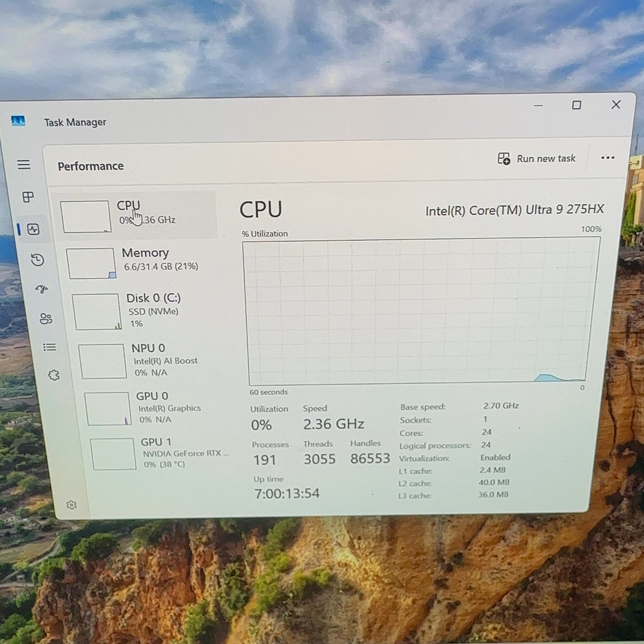Open Task Manager settings gear
The width and height of the screenshot is (644, 644).
click(x=71, y=505)
